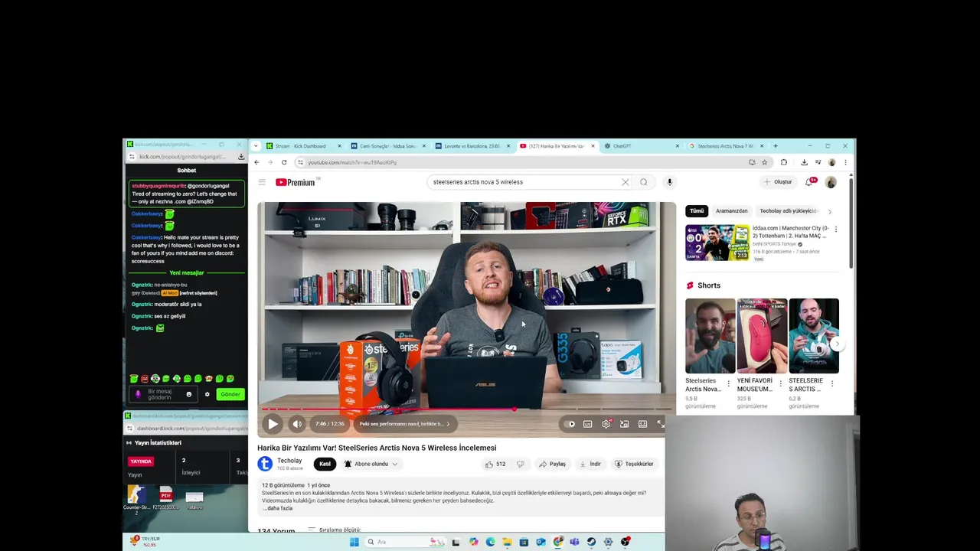
Task: Open a new browser tab
Action: pos(776,146)
